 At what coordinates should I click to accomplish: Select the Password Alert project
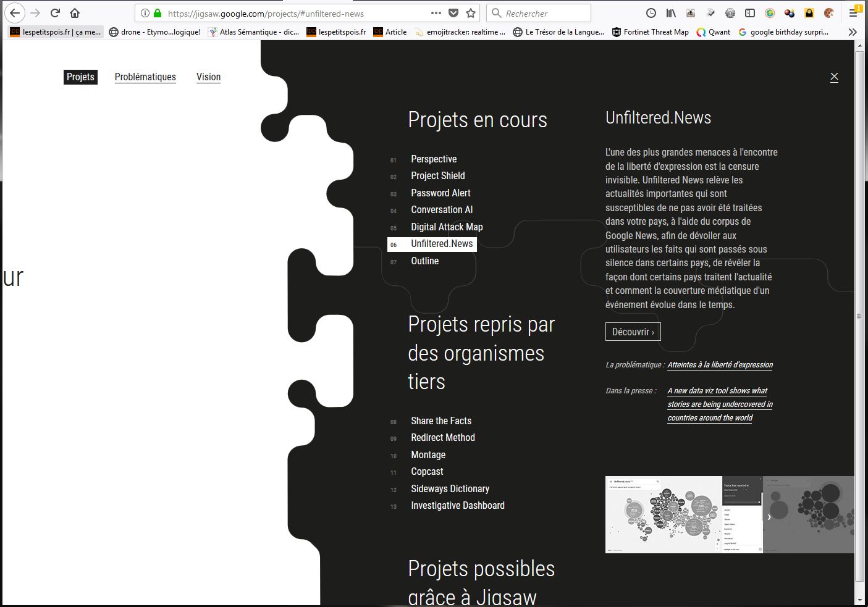pyautogui.click(x=440, y=193)
